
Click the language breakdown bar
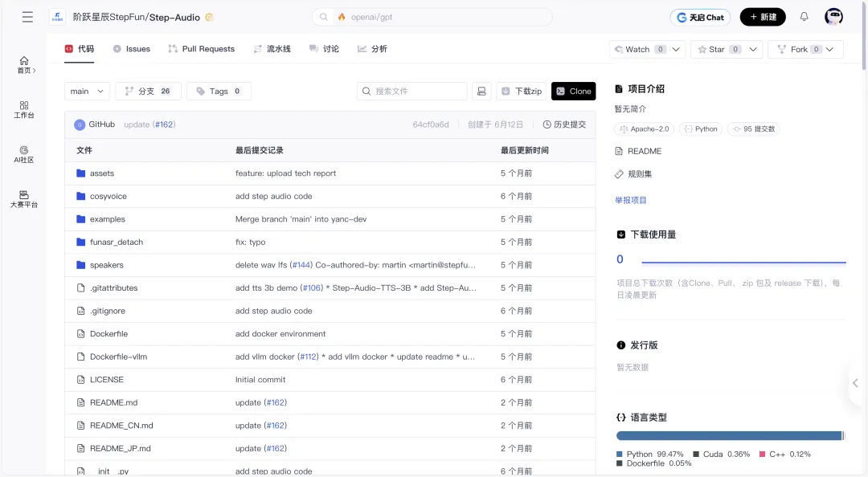pyautogui.click(x=731, y=436)
